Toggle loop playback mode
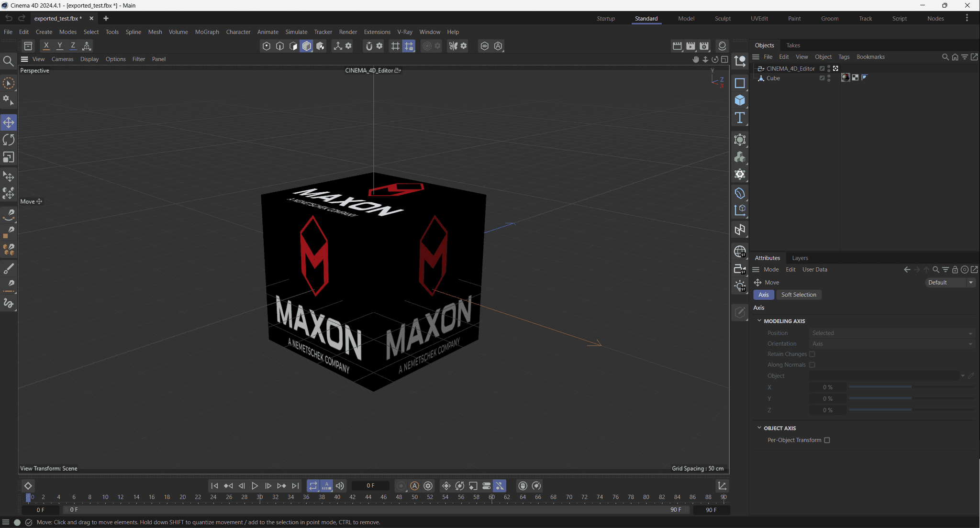Image resolution: width=980 pixels, height=528 pixels. tap(313, 486)
